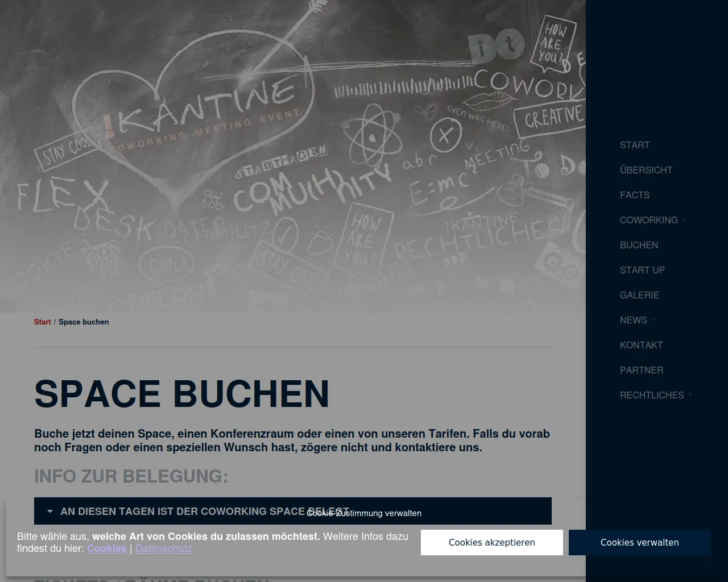Image resolution: width=728 pixels, height=582 pixels.
Task: Go to Übersicht in the sidebar
Action: [646, 170]
